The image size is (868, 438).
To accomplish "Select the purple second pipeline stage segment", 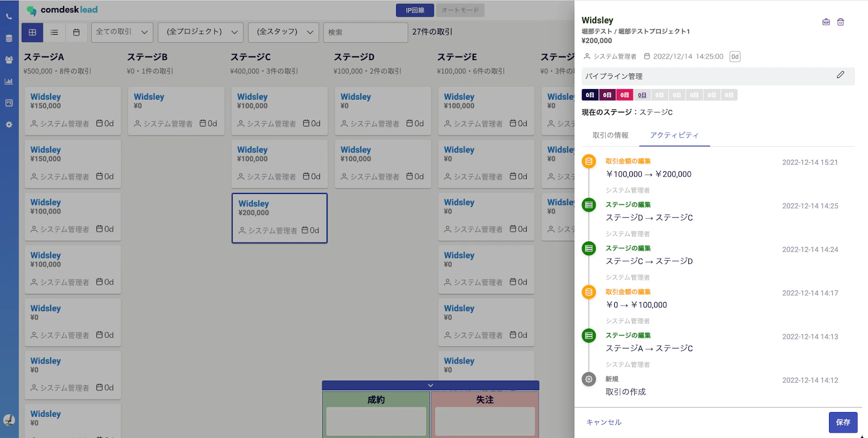I will [608, 95].
